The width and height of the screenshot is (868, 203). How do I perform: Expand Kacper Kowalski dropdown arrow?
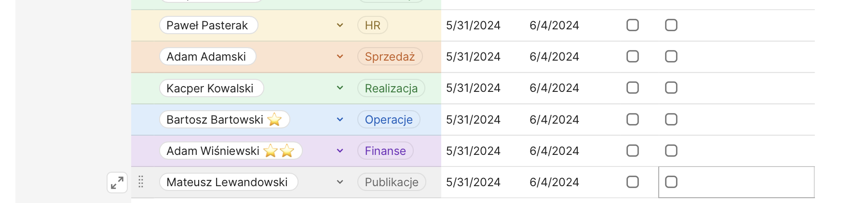[340, 88]
